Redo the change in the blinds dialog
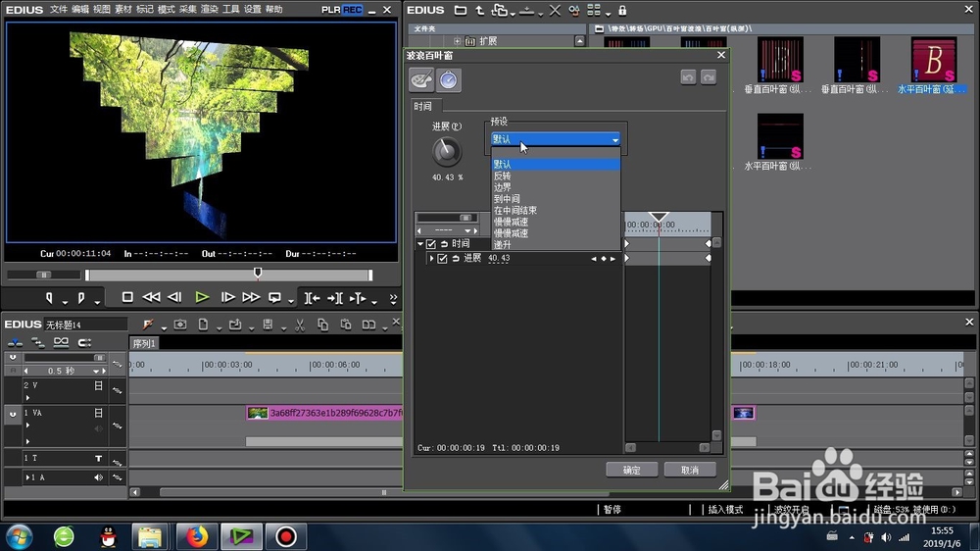The height and width of the screenshot is (551, 980). [x=709, y=76]
